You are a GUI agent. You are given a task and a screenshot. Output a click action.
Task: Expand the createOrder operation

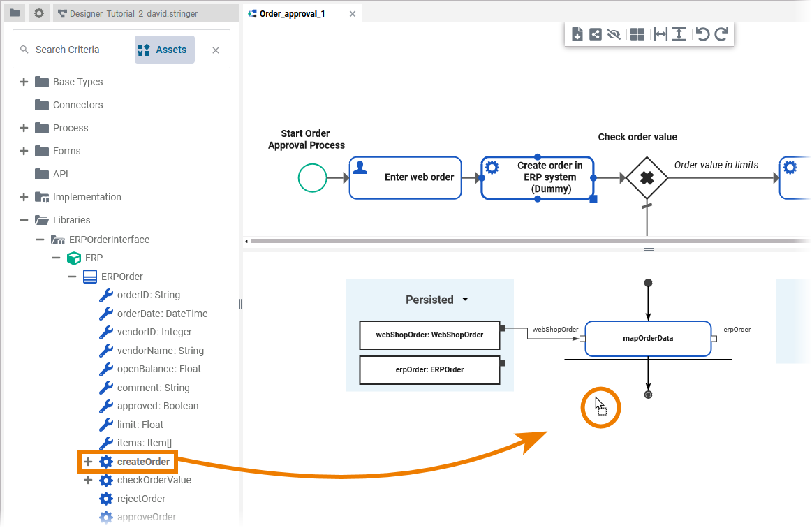pyautogui.click(x=88, y=462)
